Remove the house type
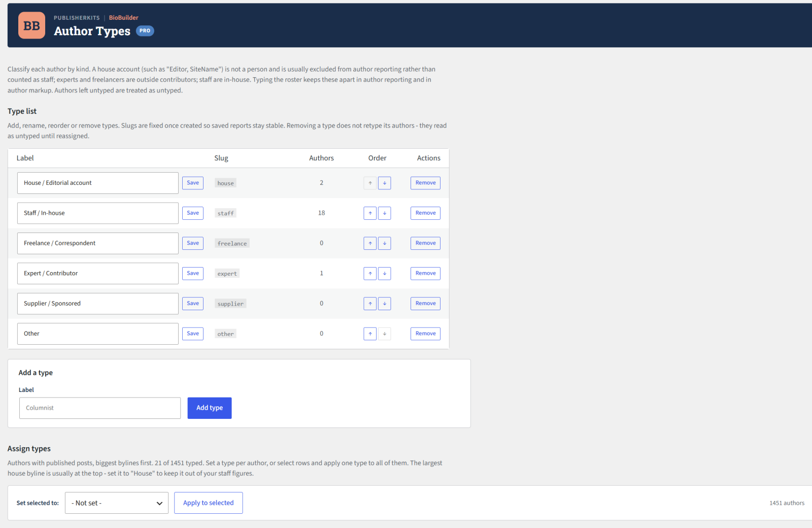 point(425,183)
